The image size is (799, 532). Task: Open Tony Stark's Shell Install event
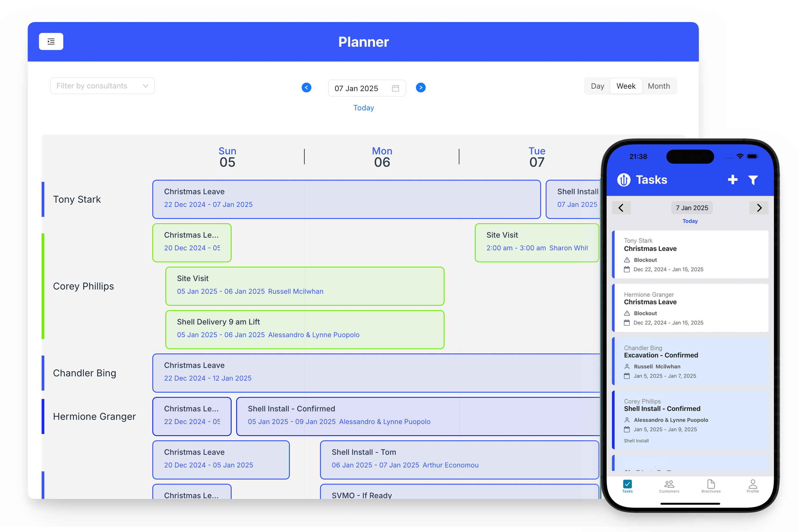tap(573, 199)
